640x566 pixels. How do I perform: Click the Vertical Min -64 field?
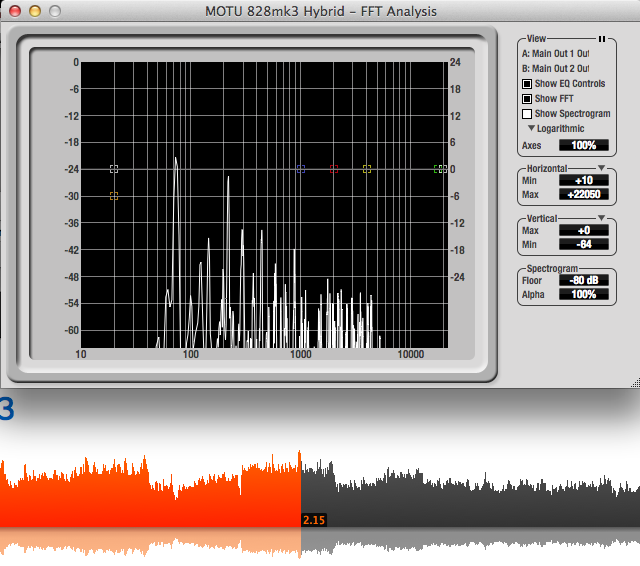point(584,244)
